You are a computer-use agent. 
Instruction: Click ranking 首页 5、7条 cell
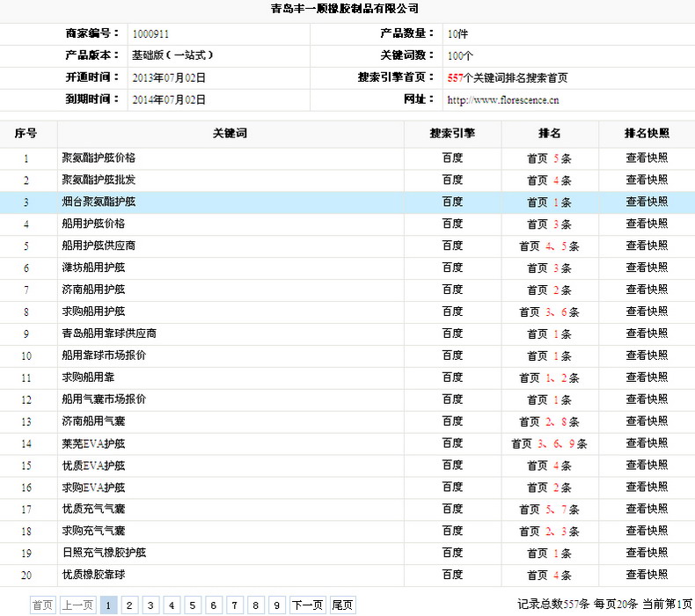click(550, 510)
